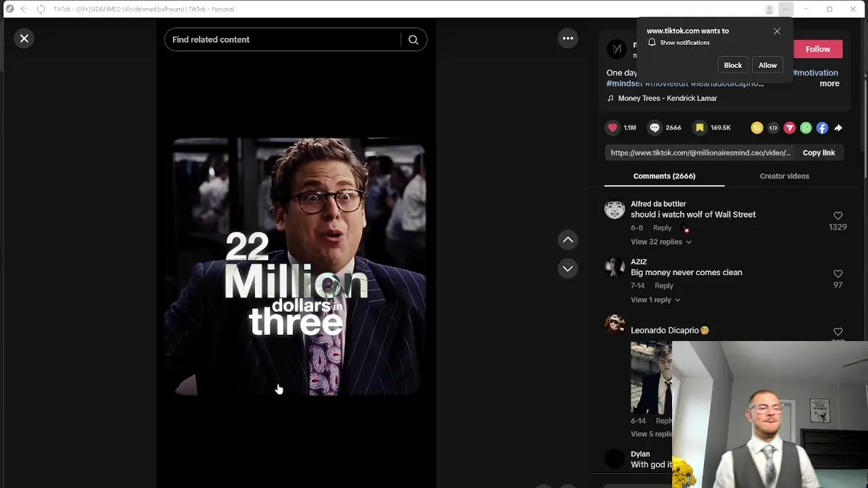Viewport: 868px width, 488px height.
Task: Like Alfred da buttler's comment
Action: (838, 216)
